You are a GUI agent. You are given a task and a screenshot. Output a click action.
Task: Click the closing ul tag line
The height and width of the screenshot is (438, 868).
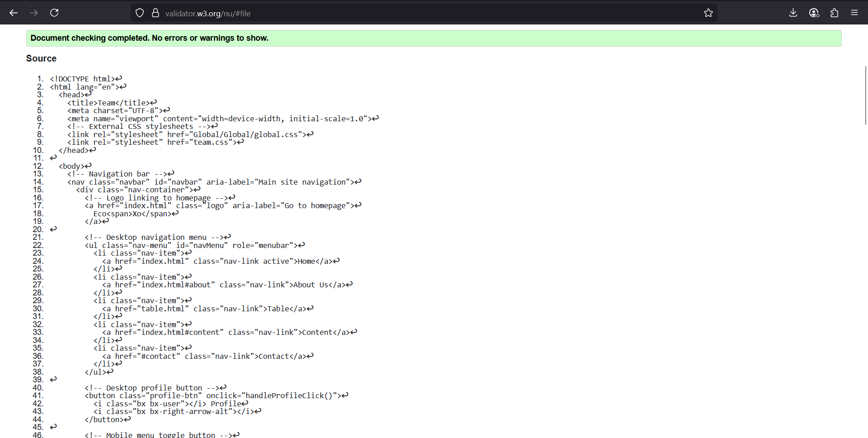pyautogui.click(x=99, y=372)
